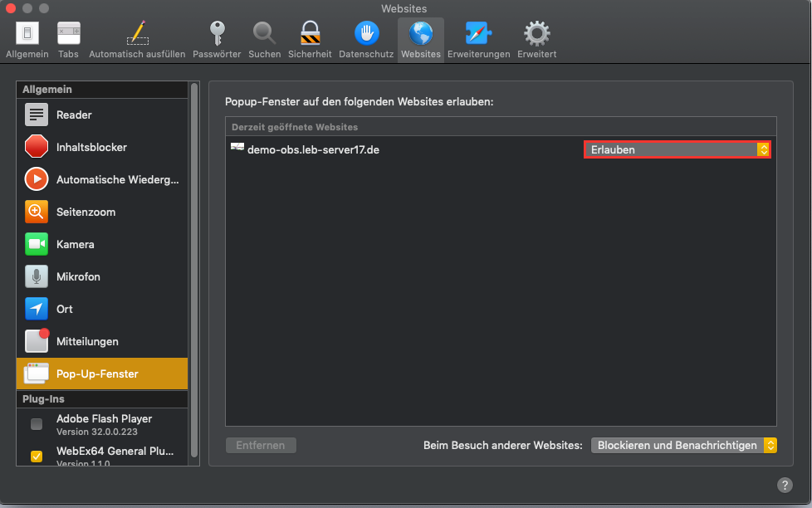Screen dimensions: 812x508
Task: Select the demo-obs.leb-server17.de website row
Action: 399,149
